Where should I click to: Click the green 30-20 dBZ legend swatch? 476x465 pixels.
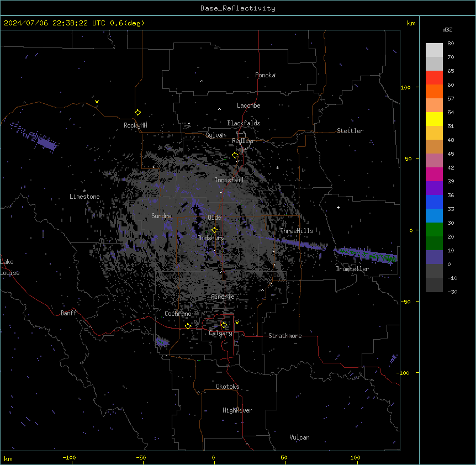pyautogui.click(x=434, y=230)
